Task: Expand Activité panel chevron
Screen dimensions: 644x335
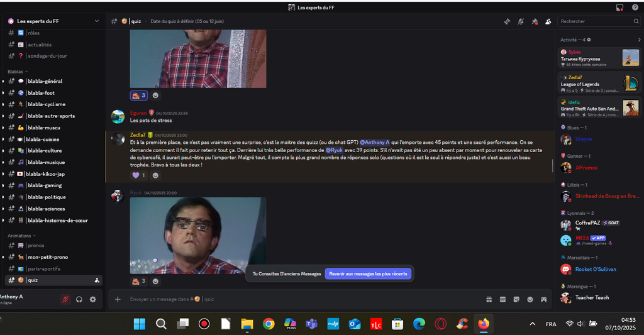Action: pyautogui.click(x=639, y=40)
